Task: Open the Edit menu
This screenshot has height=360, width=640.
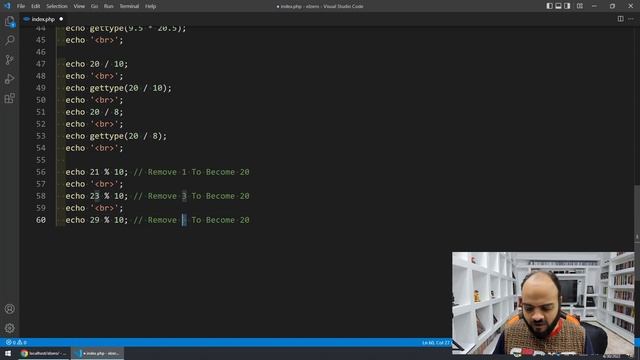Action: (x=36, y=6)
